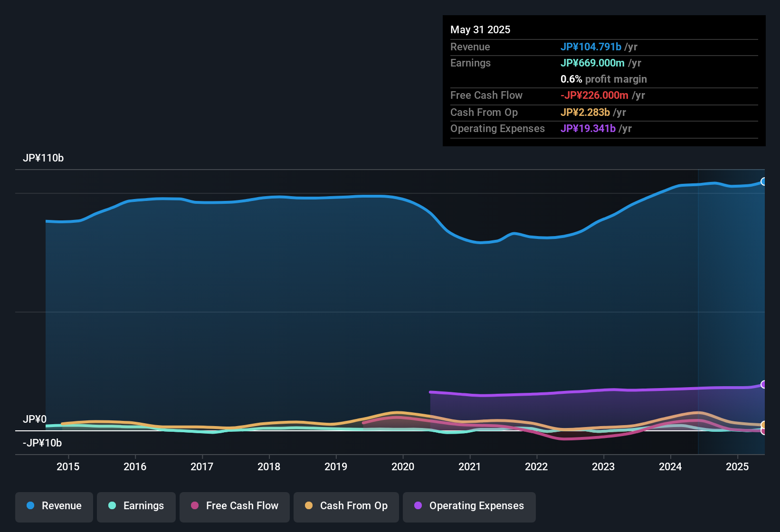
Task: Toggle the Earnings legend button
Action: click(136, 507)
